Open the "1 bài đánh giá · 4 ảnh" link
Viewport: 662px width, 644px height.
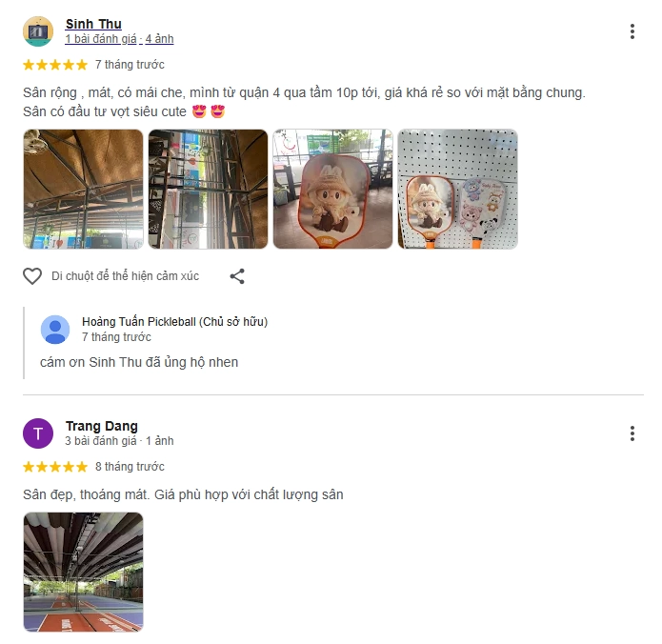coord(119,39)
